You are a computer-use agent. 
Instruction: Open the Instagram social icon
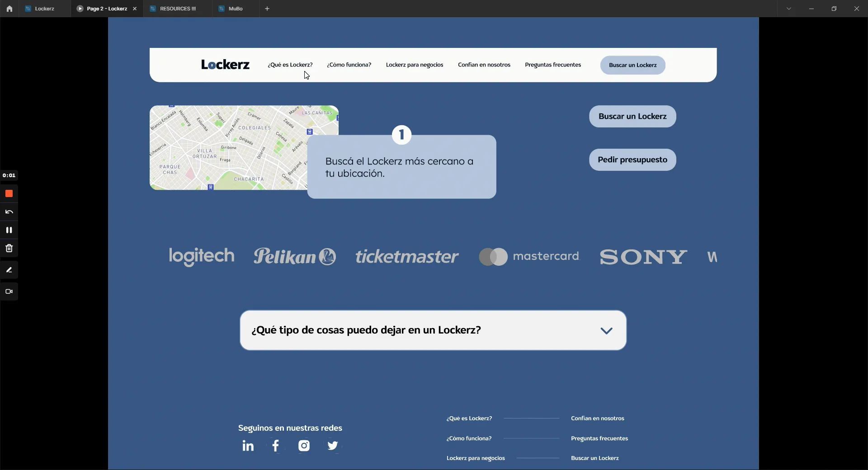304,446
